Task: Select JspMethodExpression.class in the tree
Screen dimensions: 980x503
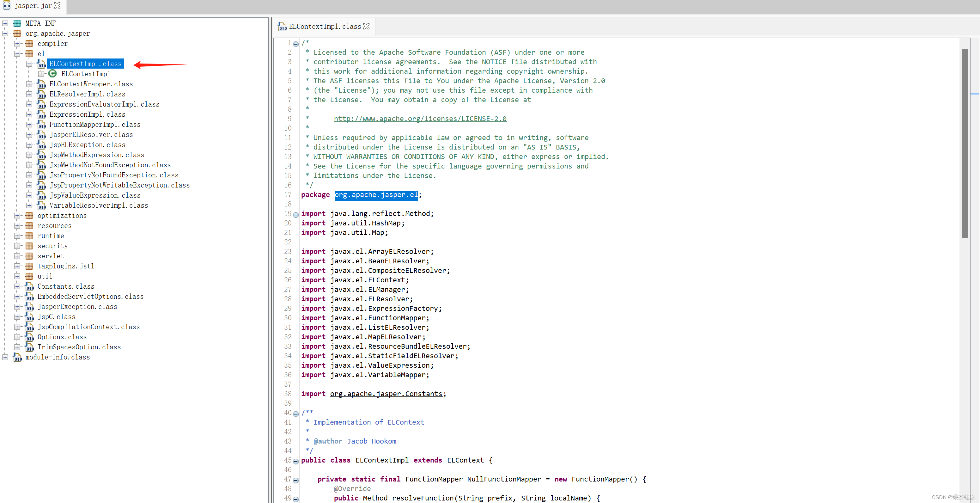Action: click(x=97, y=155)
